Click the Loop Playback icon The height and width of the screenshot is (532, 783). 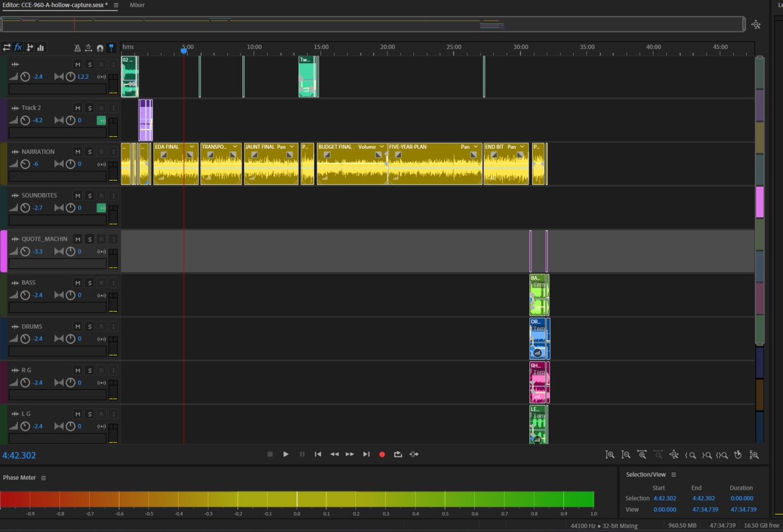[x=398, y=454]
